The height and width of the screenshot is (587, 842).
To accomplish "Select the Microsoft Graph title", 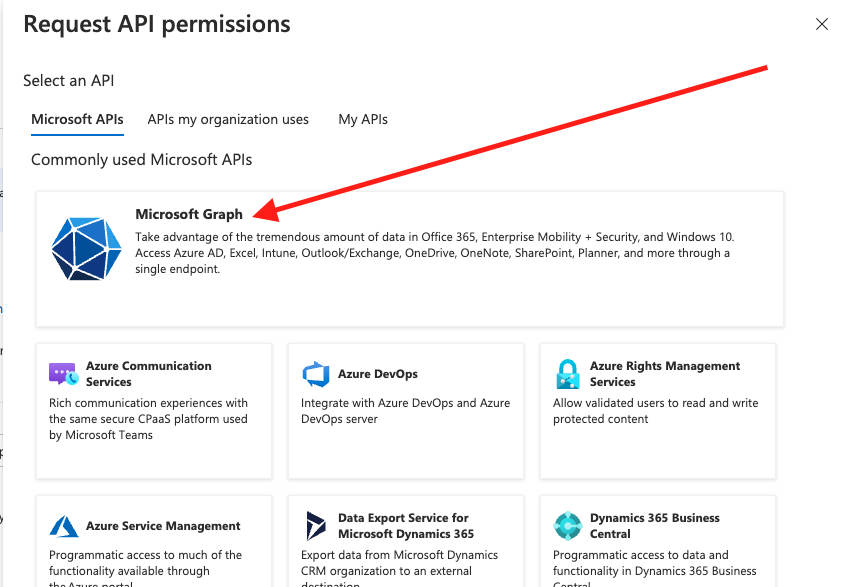I will [x=188, y=214].
